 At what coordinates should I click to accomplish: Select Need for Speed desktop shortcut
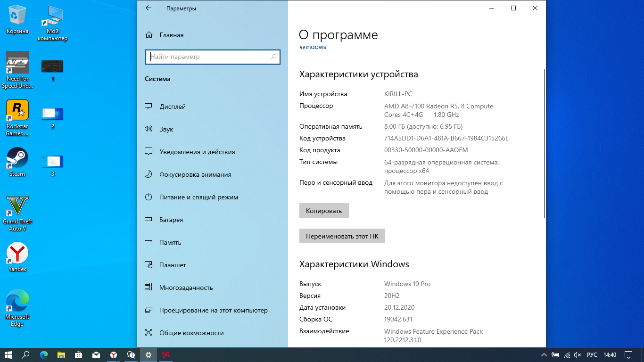pos(17,70)
